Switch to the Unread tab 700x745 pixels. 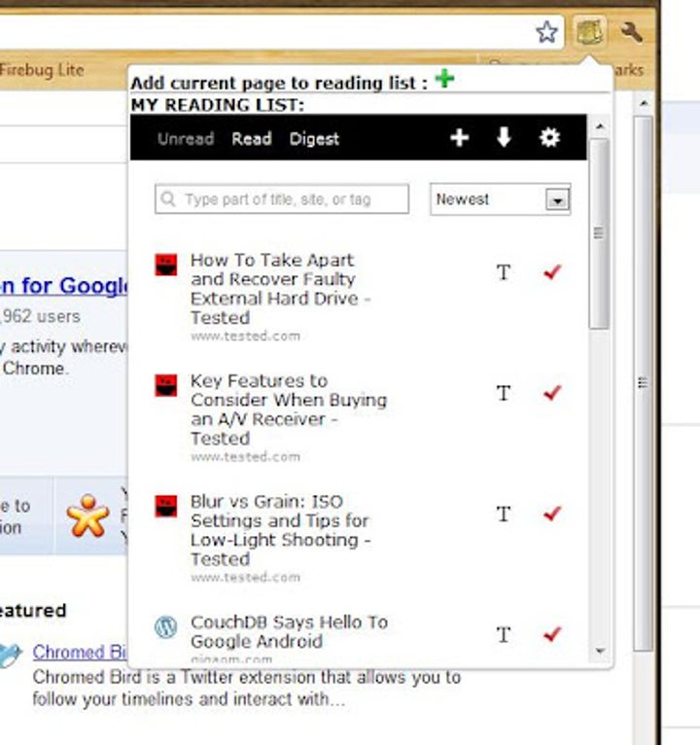(185, 139)
